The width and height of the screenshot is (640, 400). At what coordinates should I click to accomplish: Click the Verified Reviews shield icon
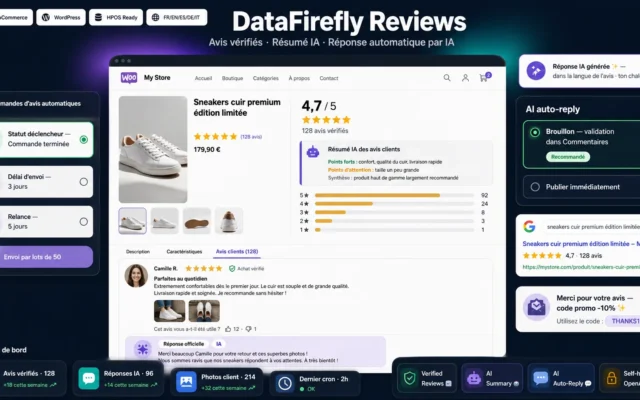[x=409, y=378]
